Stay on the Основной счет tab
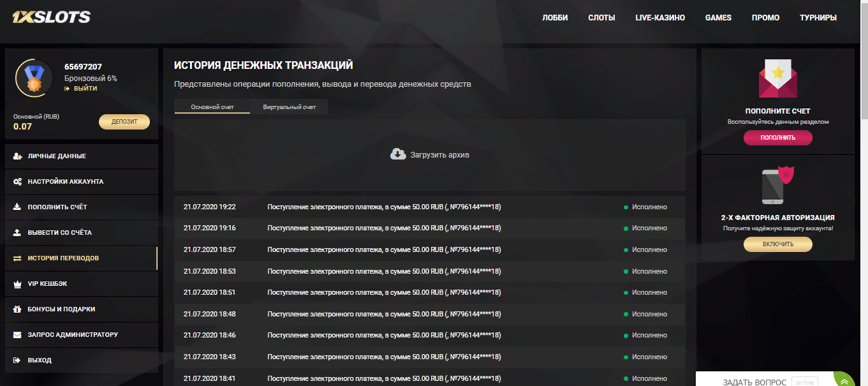Screen dimensions: 868x386 click(212, 107)
